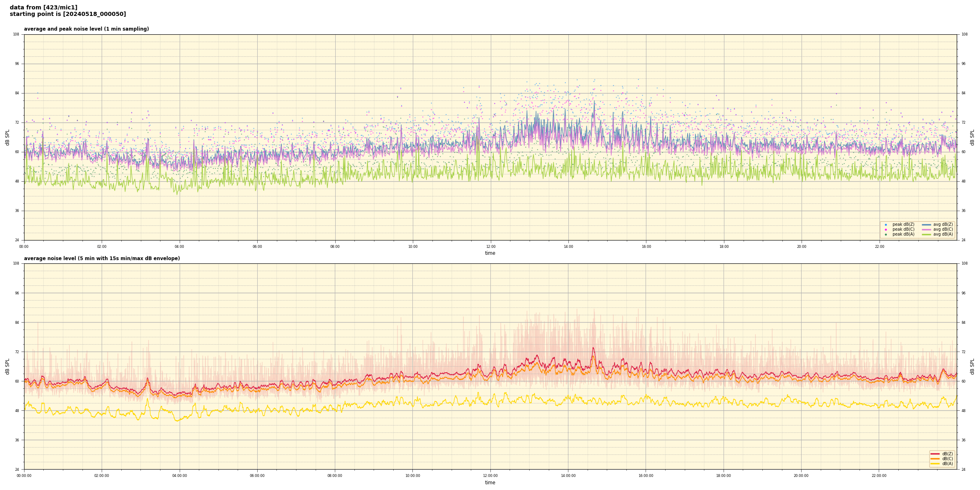Click the lower chart title about 15s envelope
Screen dimensions: 980x490
(x=102, y=258)
